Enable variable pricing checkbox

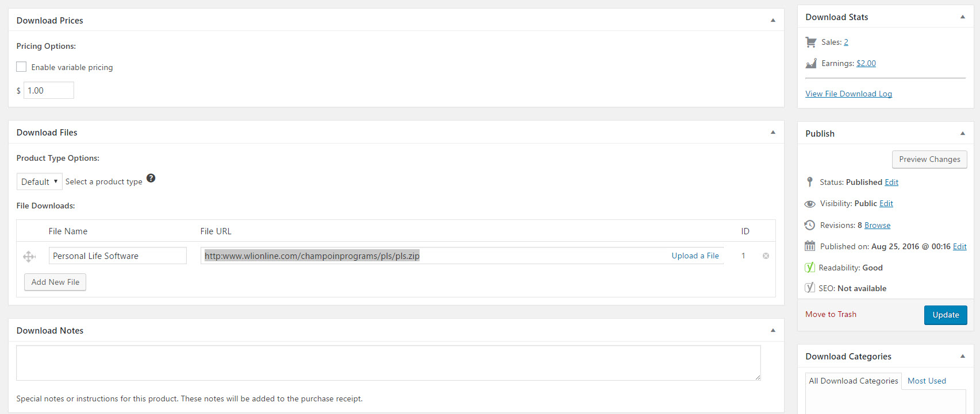pos(22,67)
